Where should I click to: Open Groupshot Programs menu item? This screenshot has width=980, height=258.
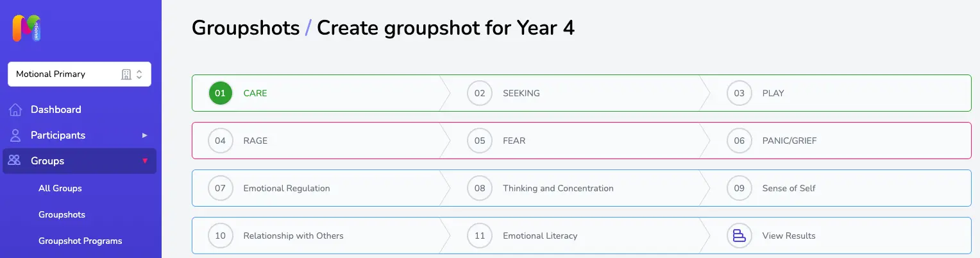pos(80,241)
